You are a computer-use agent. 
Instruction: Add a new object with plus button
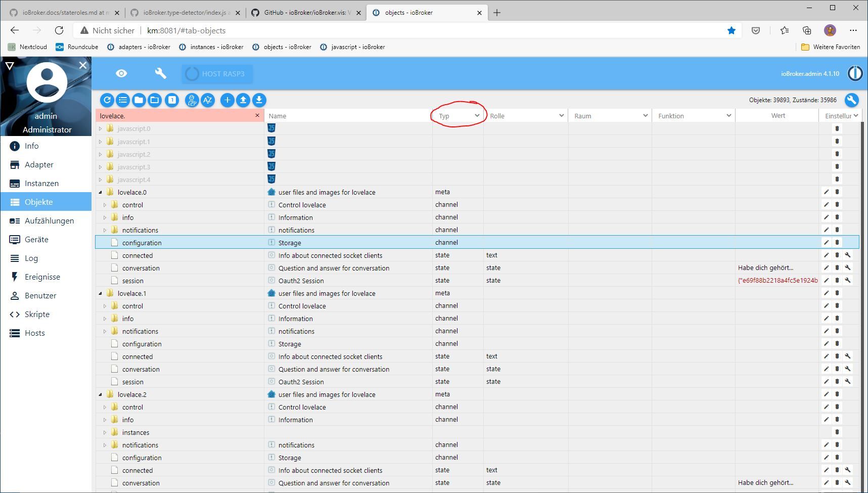click(227, 100)
